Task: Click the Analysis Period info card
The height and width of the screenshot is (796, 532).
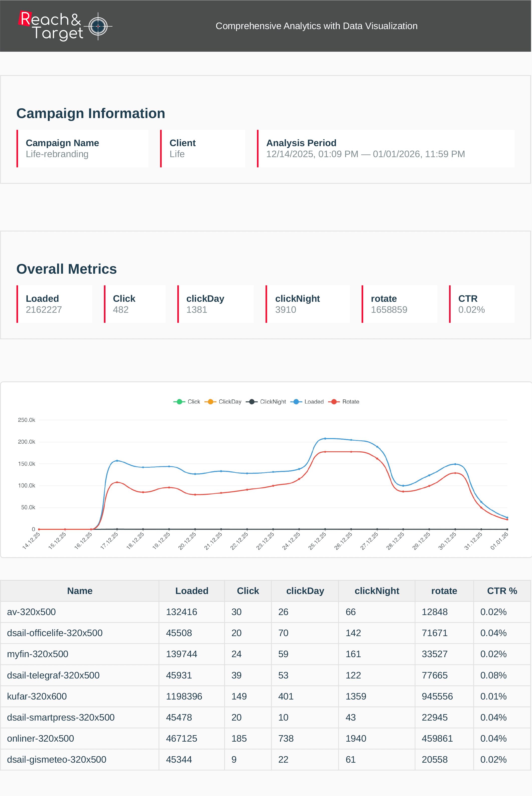Action: [x=386, y=148]
